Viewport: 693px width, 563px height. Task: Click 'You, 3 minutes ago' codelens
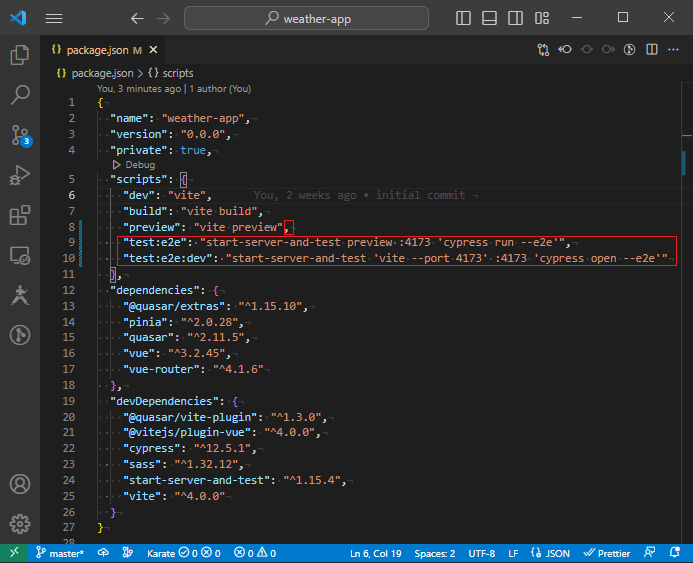coord(139,89)
